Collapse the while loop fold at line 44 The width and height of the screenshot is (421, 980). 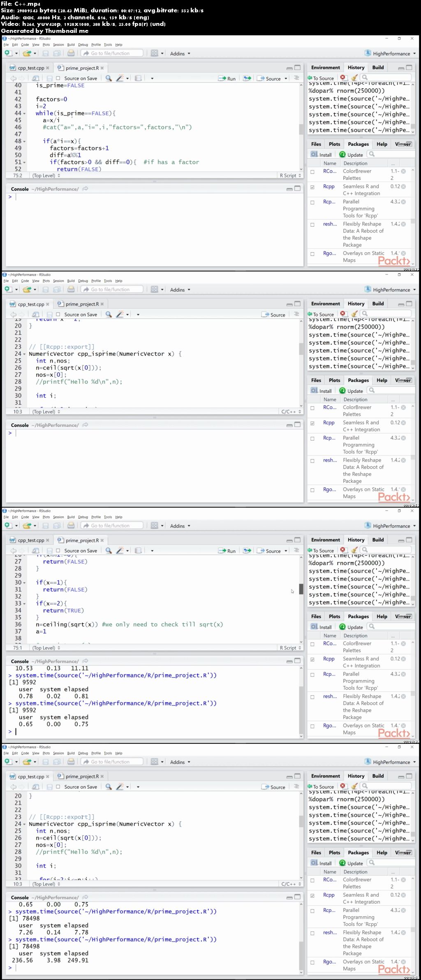coord(24,113)
